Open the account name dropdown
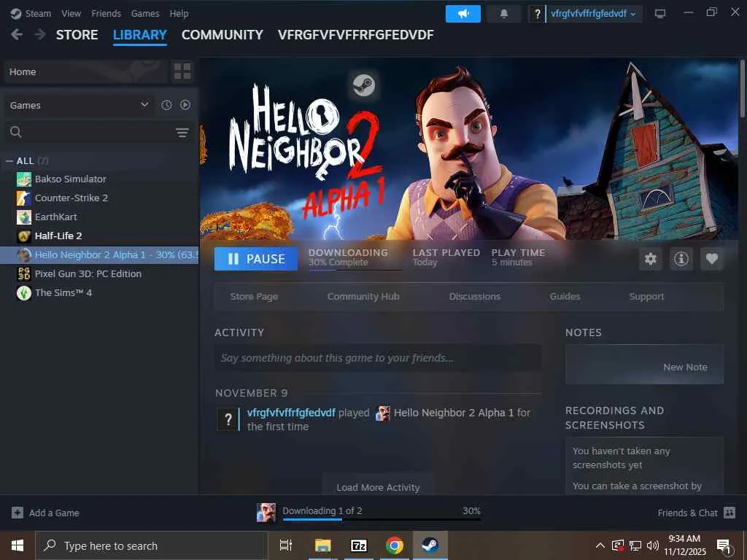Viewport: 747px width, 560px height. click(x=592, y=14)
